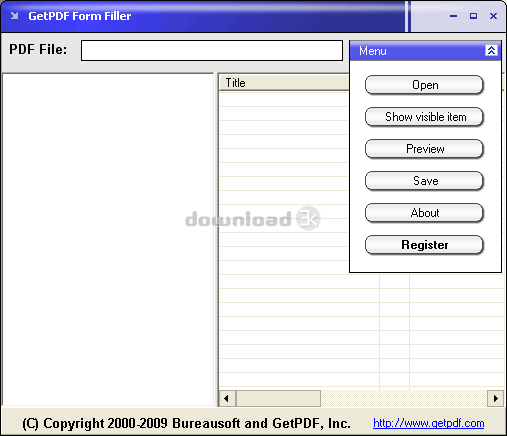Maximize the GetPDF Form Filler window
507x436 pixels.
(x=473, y=16)
